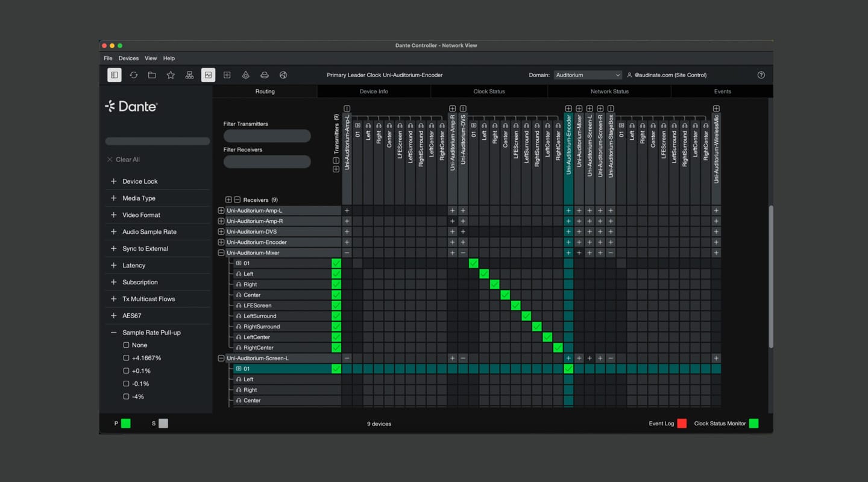Open the Domain dropdown showing Auditorium
Viewport: 868px width, 482px height.
click(588, 75)
